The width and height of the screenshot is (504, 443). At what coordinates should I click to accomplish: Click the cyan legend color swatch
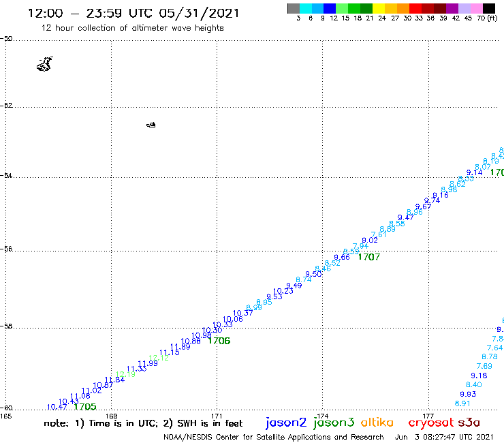[x=306, y=8]
